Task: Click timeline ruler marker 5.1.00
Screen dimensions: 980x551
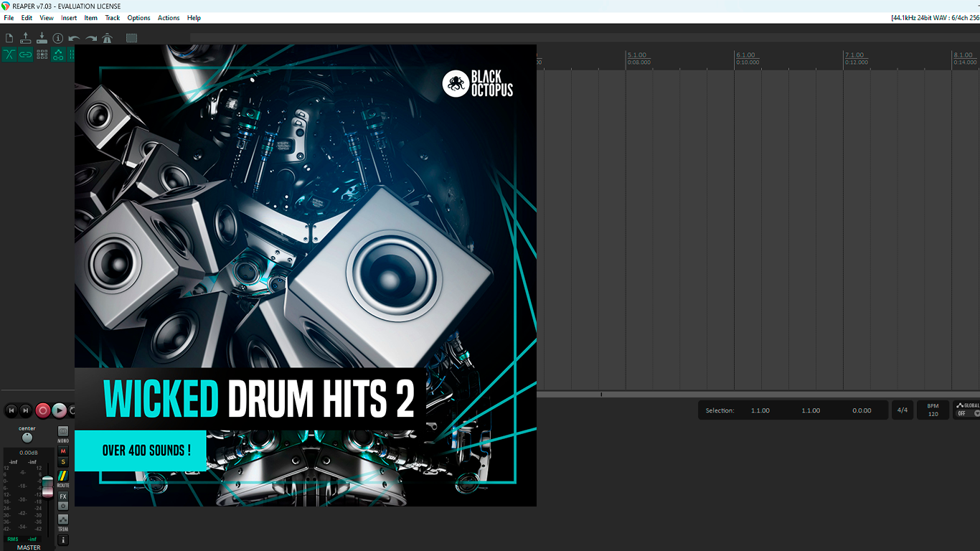Action: (x=637, y=55)
